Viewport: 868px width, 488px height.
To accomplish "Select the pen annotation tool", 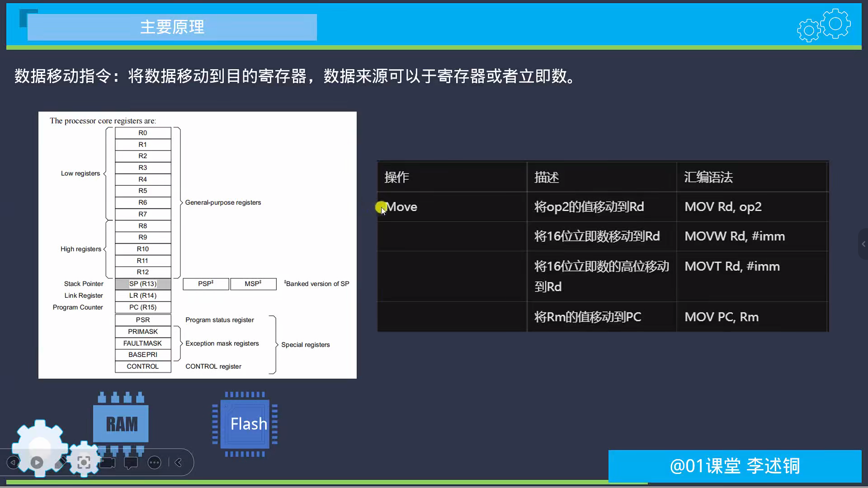I will click(x=61, y=462).
